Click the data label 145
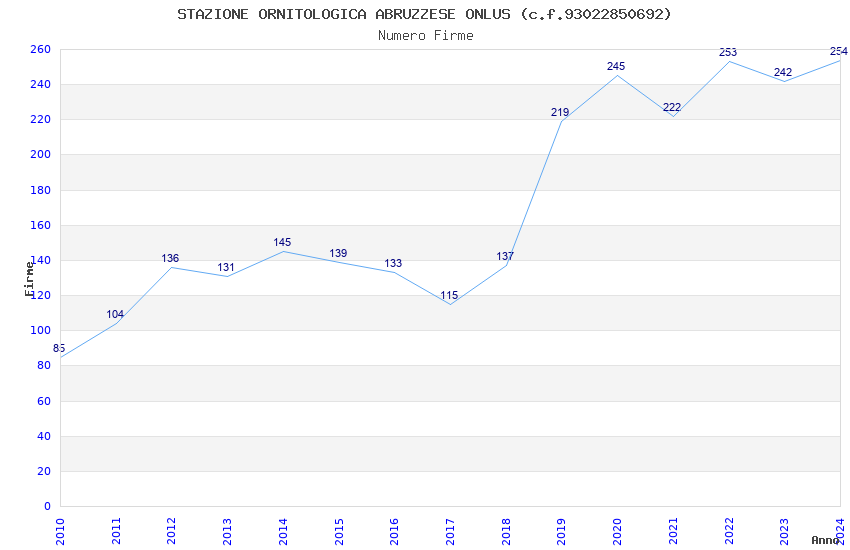The height and width of the screenshot is (550, 850). [x=282, y=242]
